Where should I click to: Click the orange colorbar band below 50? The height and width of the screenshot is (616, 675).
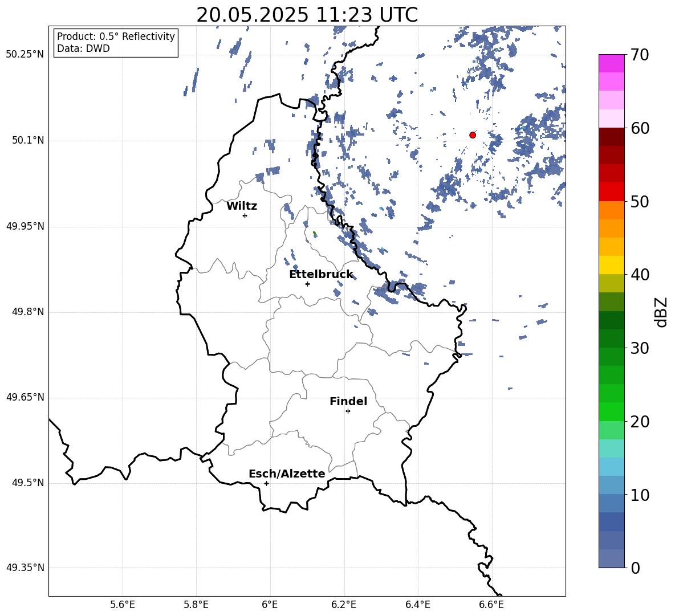coord(612,210)
